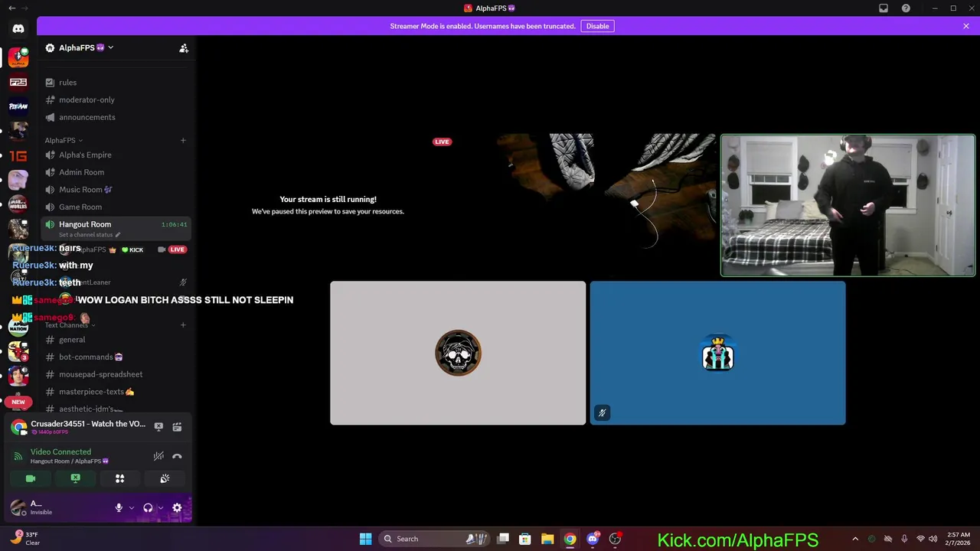
Task: Open the 1G server icon
Action: pos(18,156)
